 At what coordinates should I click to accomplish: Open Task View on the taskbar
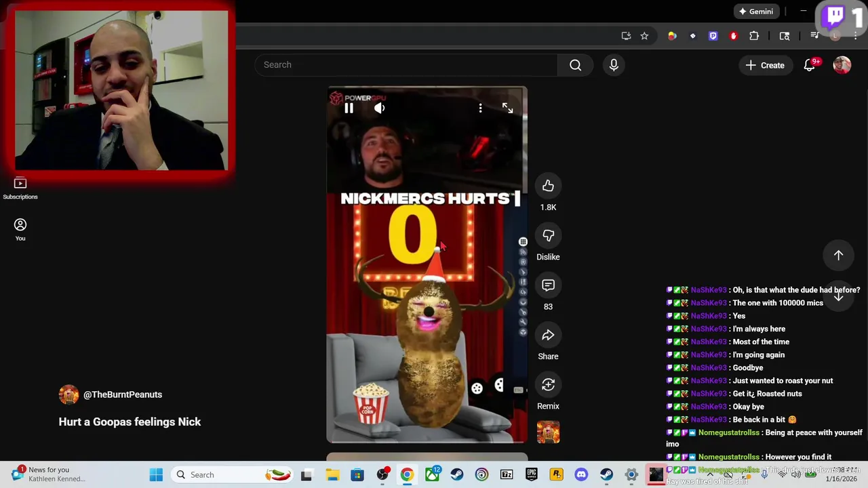pos(307,474)
